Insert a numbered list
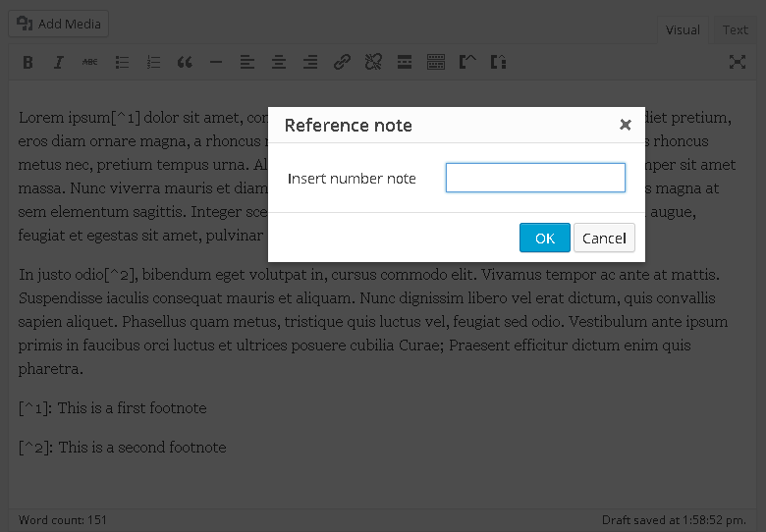Viewport: 766px width, 532px height. point(153,63)
